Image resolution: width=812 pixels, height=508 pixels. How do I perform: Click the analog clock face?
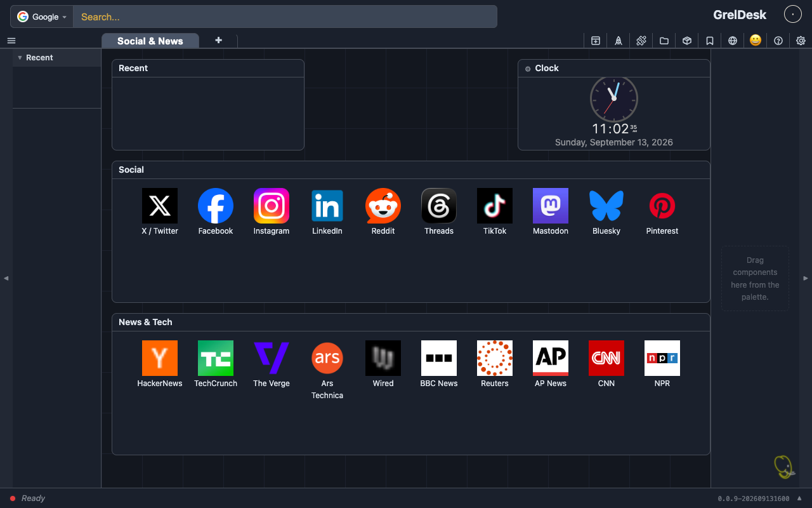(x=614, y=98)
